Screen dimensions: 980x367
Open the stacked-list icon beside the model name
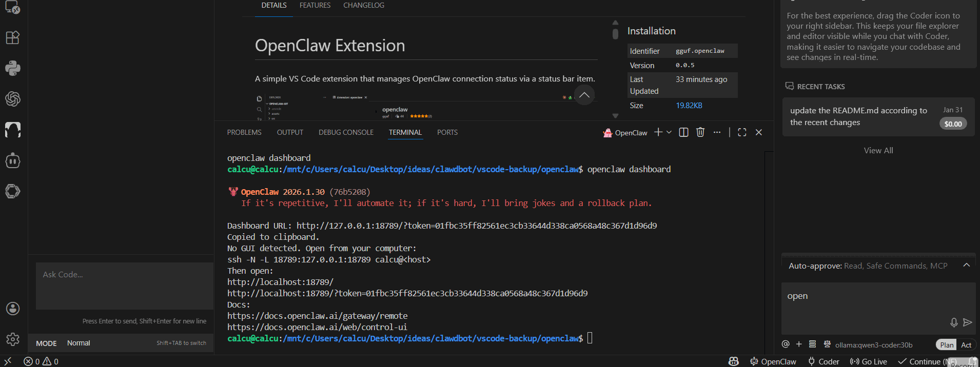click(x=812, y=344)
